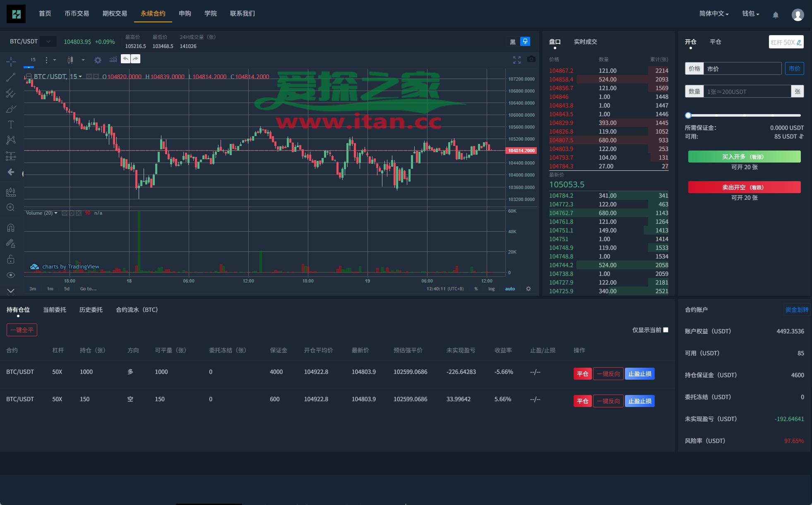This screenshot has width=812, height=505.
Task: Go to 期权交易 navigation item
Action: [115, 14]
